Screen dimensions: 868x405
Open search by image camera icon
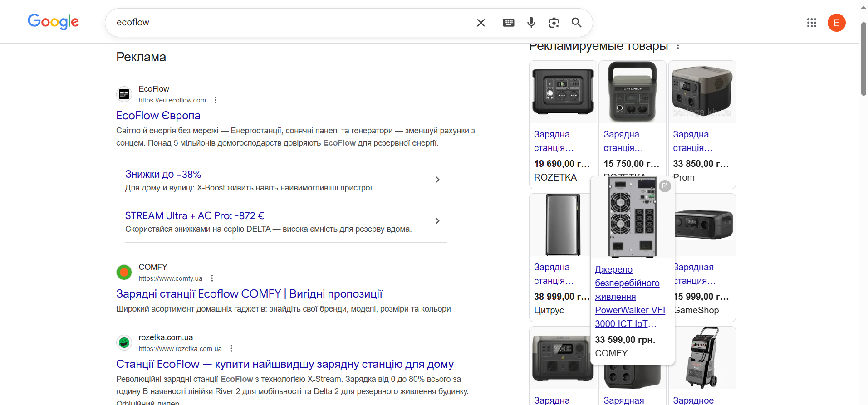click(554, 23)
